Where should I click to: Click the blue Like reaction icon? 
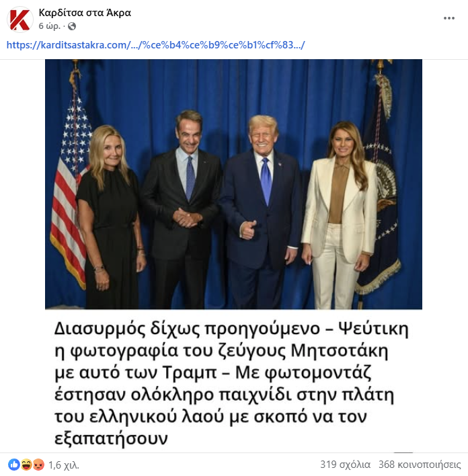[13, 465]
